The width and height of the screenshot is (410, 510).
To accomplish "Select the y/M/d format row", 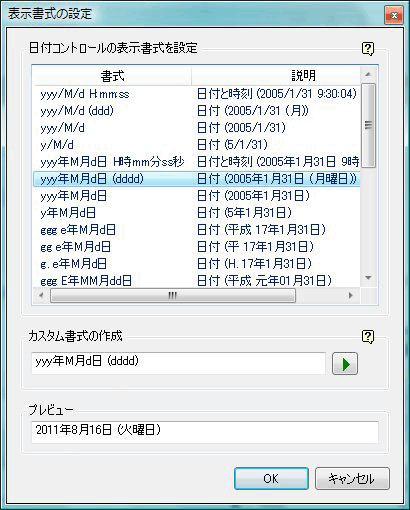I will point(197,145).
